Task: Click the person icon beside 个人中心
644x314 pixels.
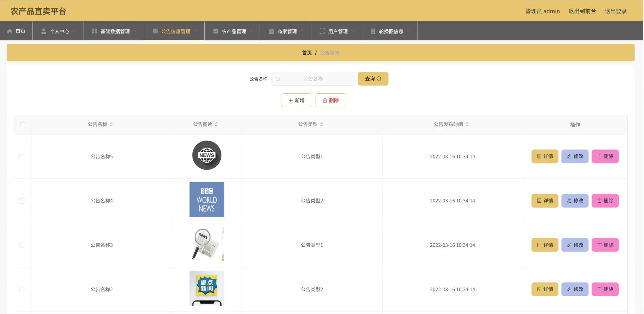Action: click(44, 31)
